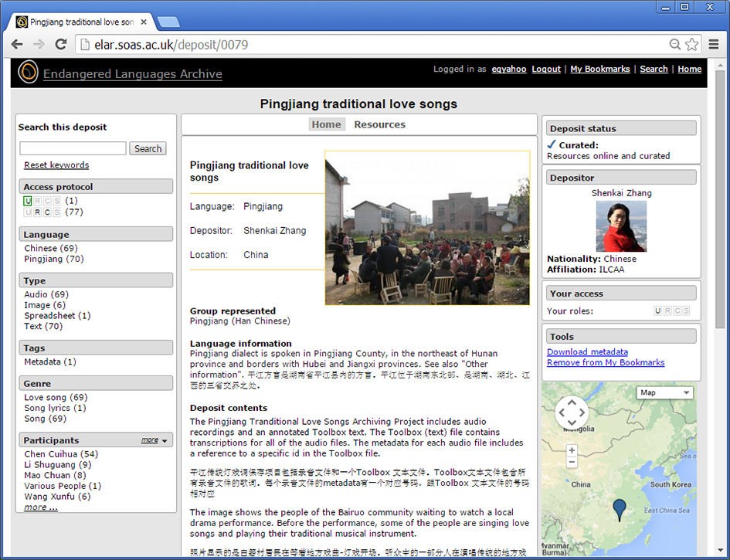Expand Participants with the more dropdown
730x560 pixels.
pyautogui.click(x=154, y=440)
